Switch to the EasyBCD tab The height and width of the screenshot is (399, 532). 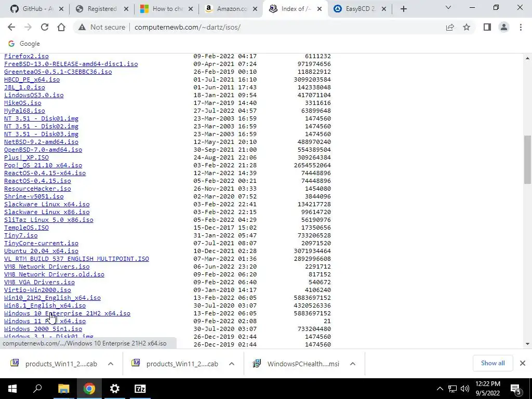356,9
